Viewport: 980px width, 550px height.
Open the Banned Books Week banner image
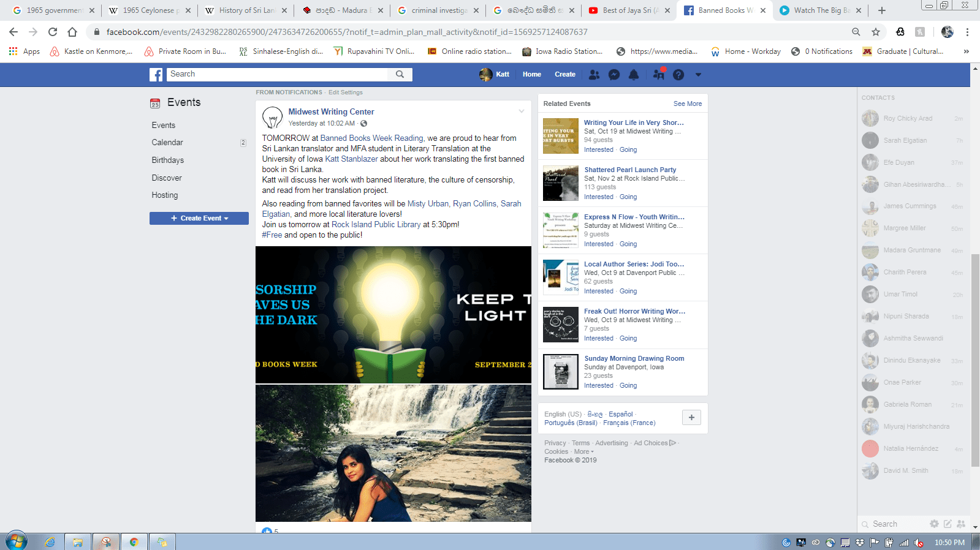(393, 315)
